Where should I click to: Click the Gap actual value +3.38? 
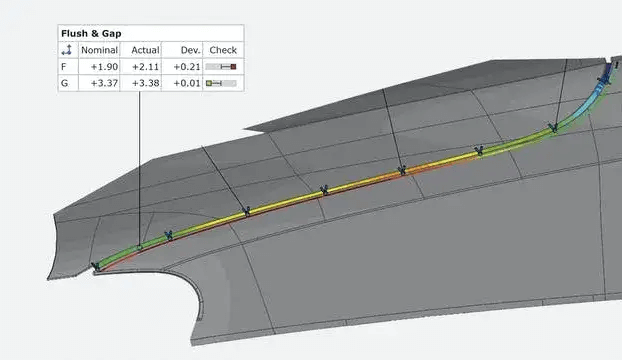tap(145, 83)
